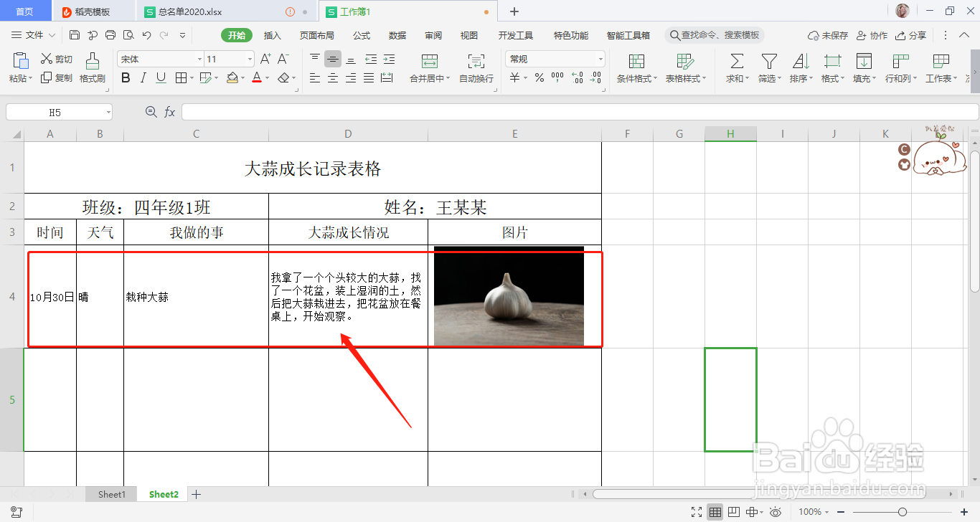Click the 协作 collaborate button
Viewport: 980px width, 522px height.
[872, 35]
